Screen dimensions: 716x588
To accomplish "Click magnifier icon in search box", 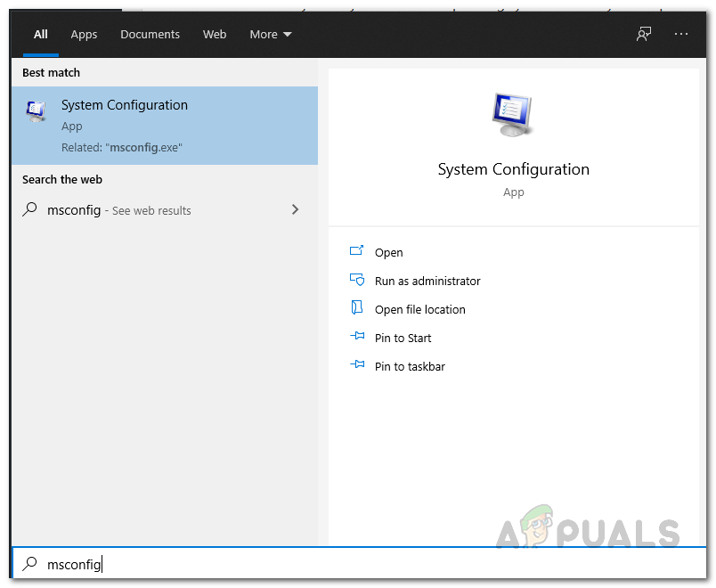I will tap(29, 563).
